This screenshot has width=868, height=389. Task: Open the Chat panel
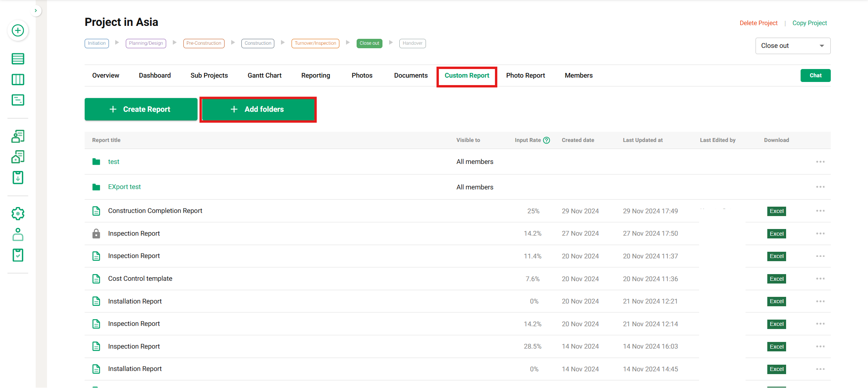tap(815, 75)
